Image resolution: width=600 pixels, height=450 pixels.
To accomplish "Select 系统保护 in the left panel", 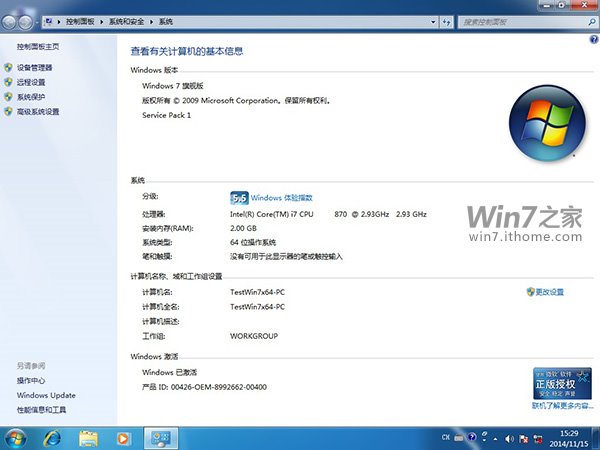I will click(x=30, y=97).
